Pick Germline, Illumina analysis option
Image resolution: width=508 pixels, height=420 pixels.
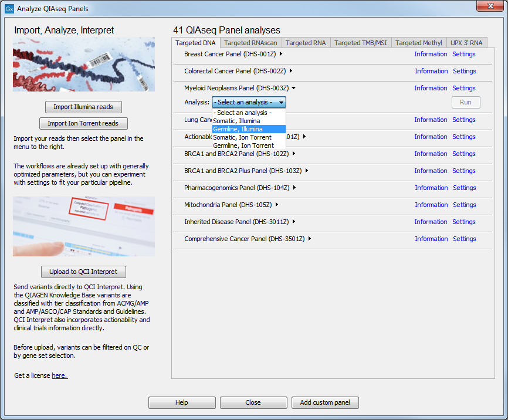click(x=249, y=129)
